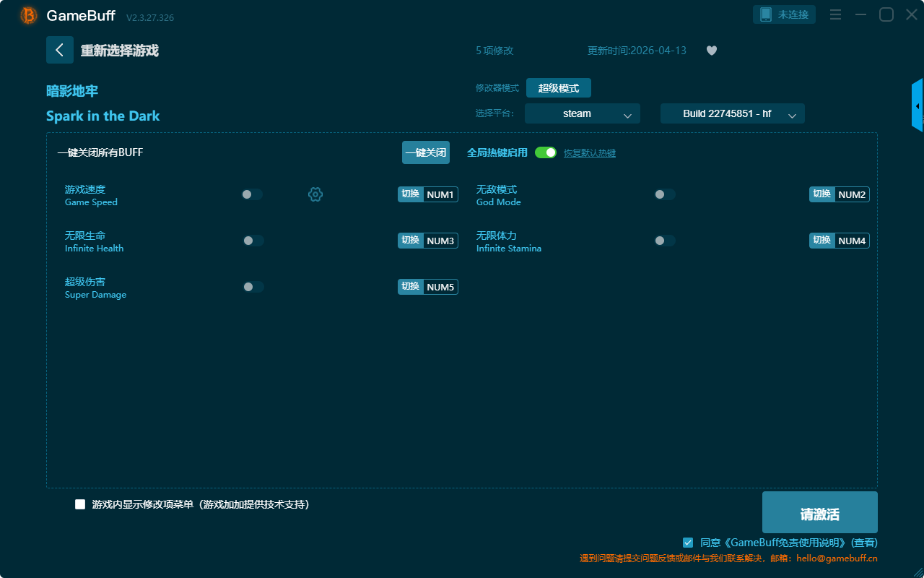Open Game Speed settings gear

click(315, 194)
